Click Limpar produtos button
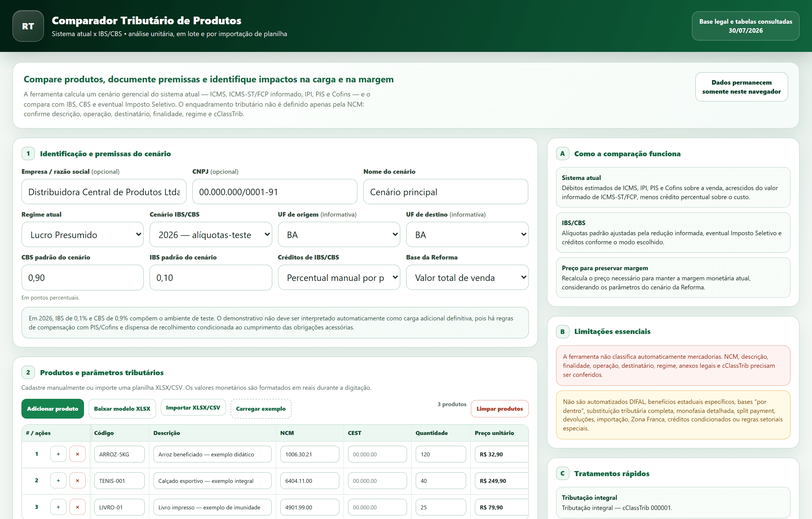The width and height of the screenshot is (812, 519). pos(500,409)
